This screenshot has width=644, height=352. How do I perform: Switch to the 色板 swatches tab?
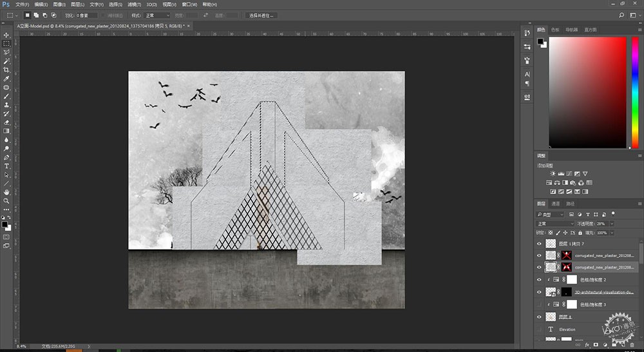[x=555, y=30]
